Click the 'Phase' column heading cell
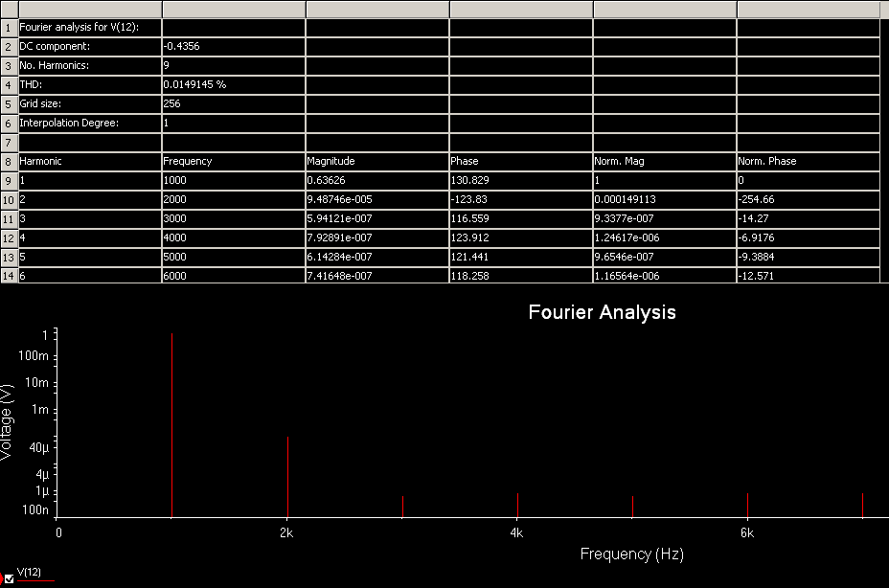Image resolution: width=889 pixels, height=588 pixels. pyautogui.click(x=521, y=161)
